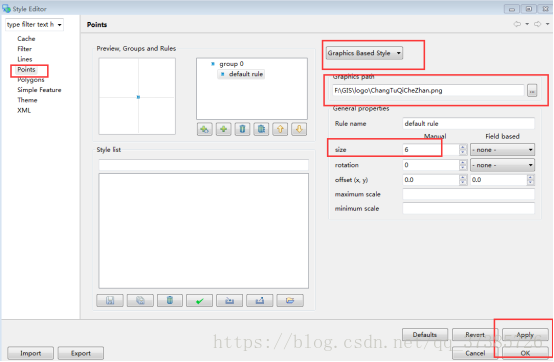Add a new rule with green plus

coord(224,129)
